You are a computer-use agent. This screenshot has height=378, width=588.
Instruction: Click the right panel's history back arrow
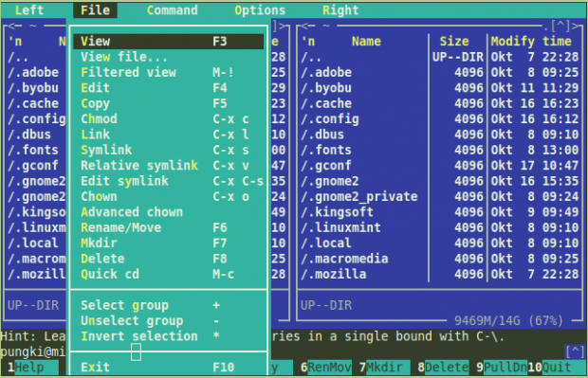308,26
